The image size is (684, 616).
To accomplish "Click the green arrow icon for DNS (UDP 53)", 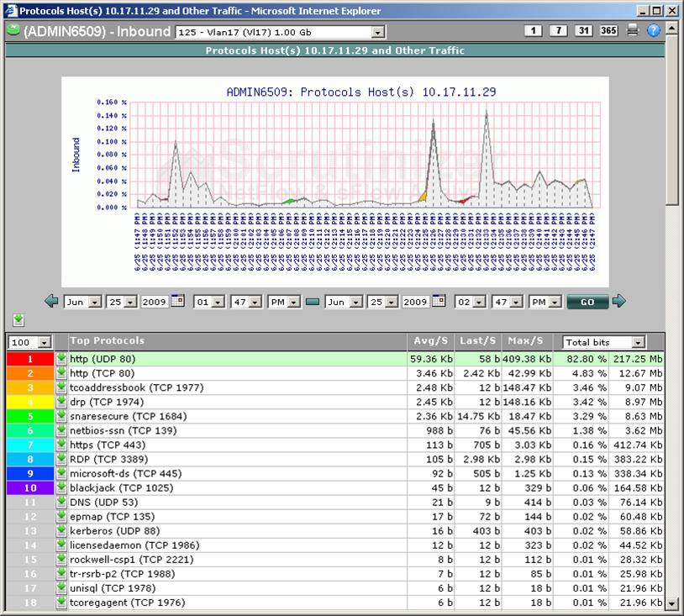I will click(x=61, y=503).
